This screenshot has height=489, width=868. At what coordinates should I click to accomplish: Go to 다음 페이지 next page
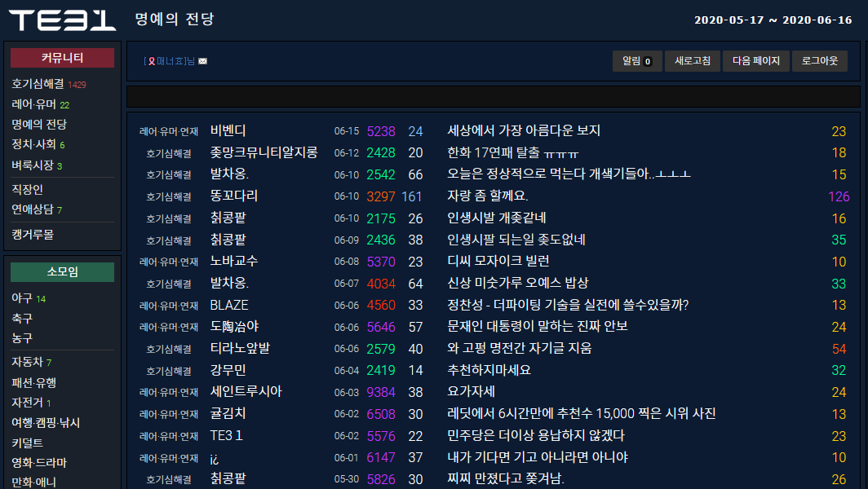click(756, 61)
